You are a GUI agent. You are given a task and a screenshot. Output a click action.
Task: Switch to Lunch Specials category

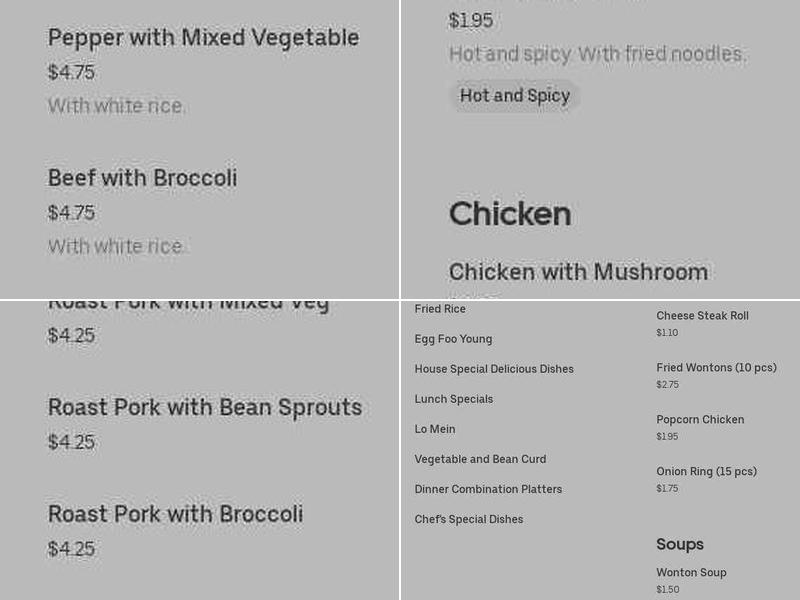454,399
